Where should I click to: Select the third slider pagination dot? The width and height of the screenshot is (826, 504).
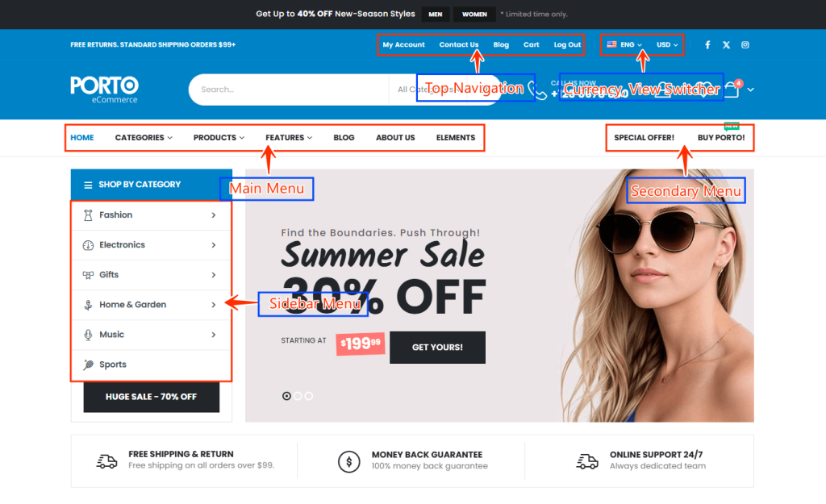click(309, 396)
